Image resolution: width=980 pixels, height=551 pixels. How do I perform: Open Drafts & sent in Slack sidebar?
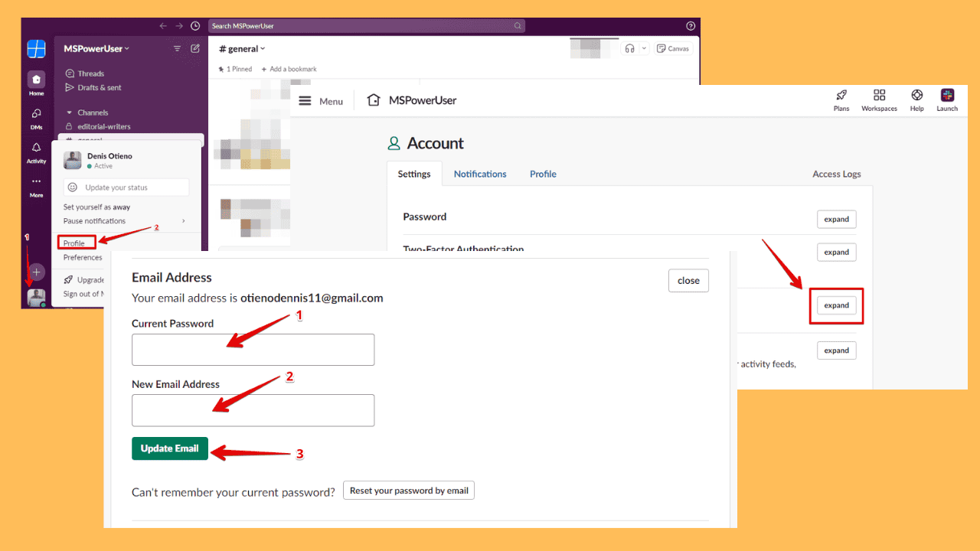click(x=93, y=87)
